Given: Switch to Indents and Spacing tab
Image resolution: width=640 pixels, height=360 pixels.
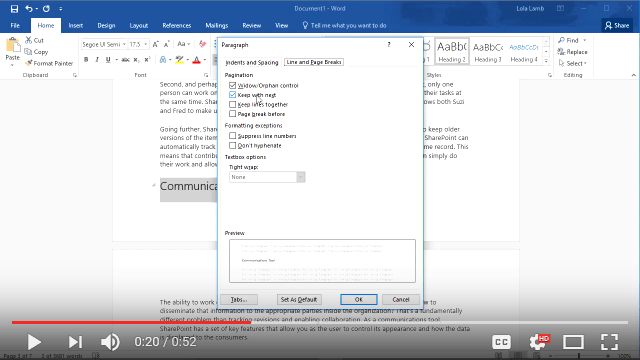Looking at the screenshot, I should coord(252,62).
